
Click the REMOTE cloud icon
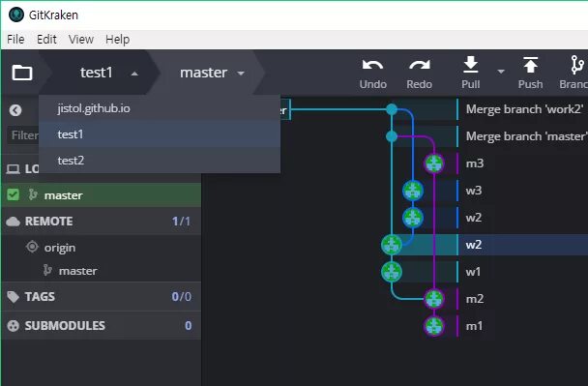click(x=14, y=222)
